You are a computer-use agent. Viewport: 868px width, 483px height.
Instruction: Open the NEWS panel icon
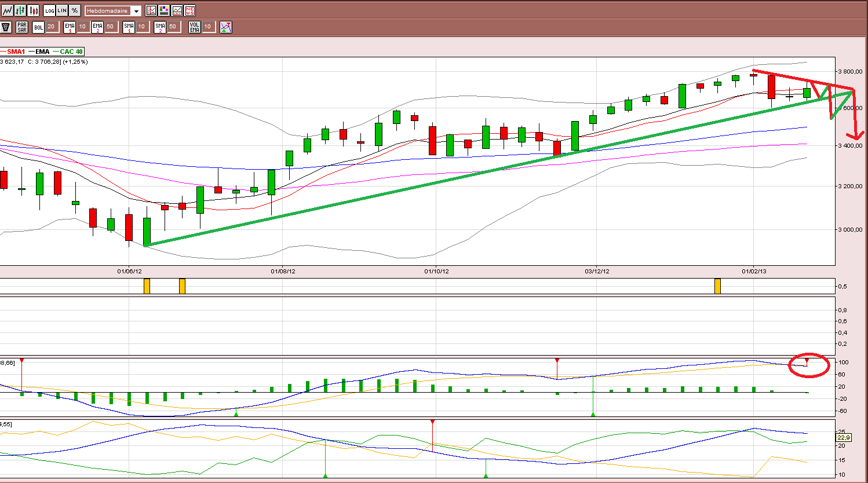point(189,10)
